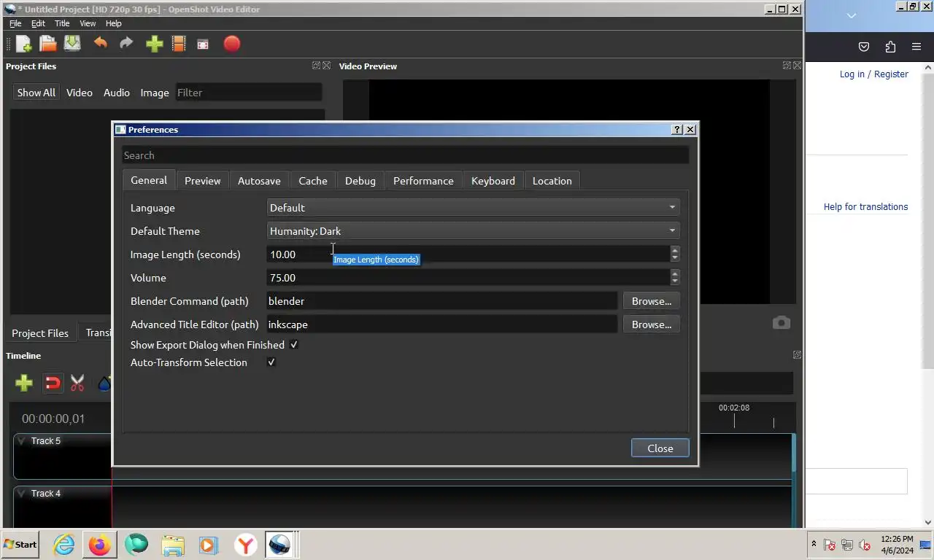Image resolution: width=934 pixels, height=560 pixels.
Task: Open the Firefox hamburger menu
Action: [x=916, y=47]
